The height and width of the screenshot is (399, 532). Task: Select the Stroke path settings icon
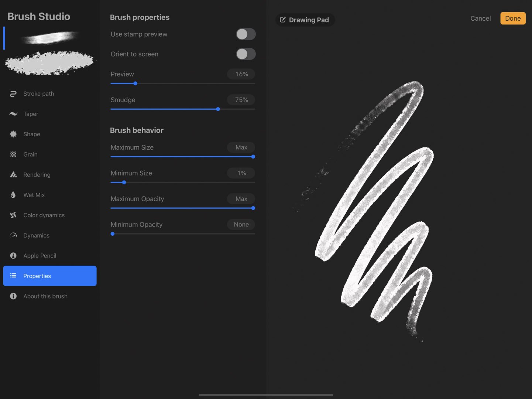[13, 93]
